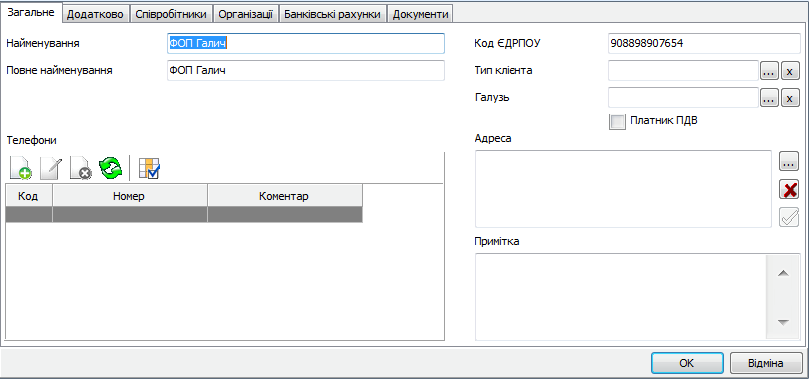The image size is (809, 379).
Task: Delete the selected phone record
Action: coord(81,169)
